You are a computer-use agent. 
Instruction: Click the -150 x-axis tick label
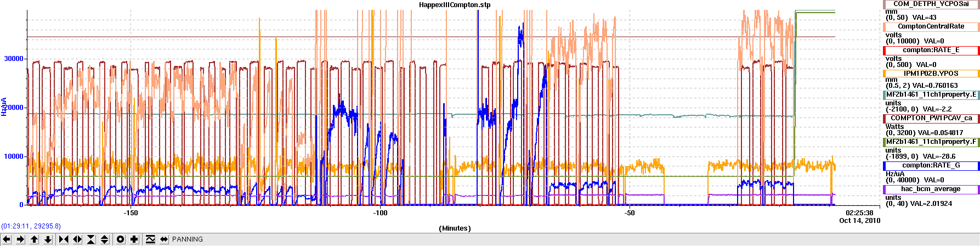pyautogui.click(x=131, y=213)
